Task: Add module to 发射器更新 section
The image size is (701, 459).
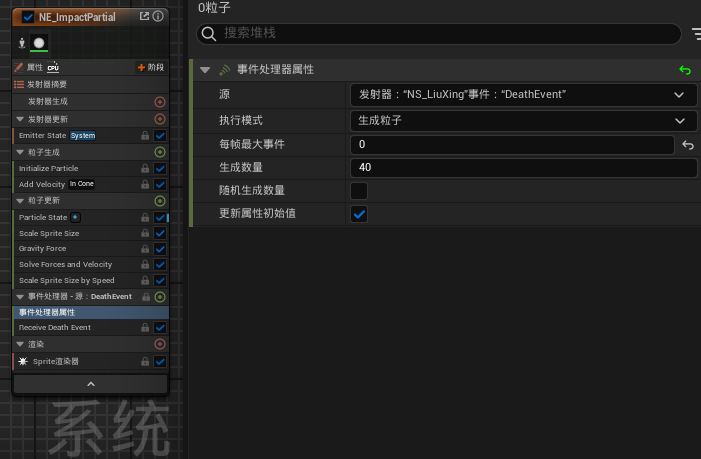Action: (x=160, y=119)
